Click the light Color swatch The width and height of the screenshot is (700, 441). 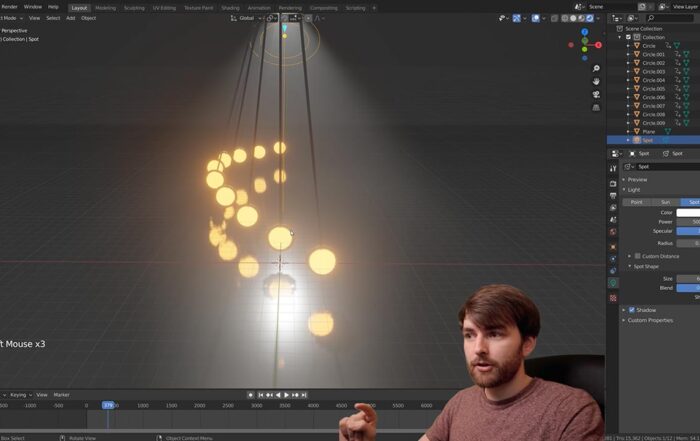coord(688,212)
